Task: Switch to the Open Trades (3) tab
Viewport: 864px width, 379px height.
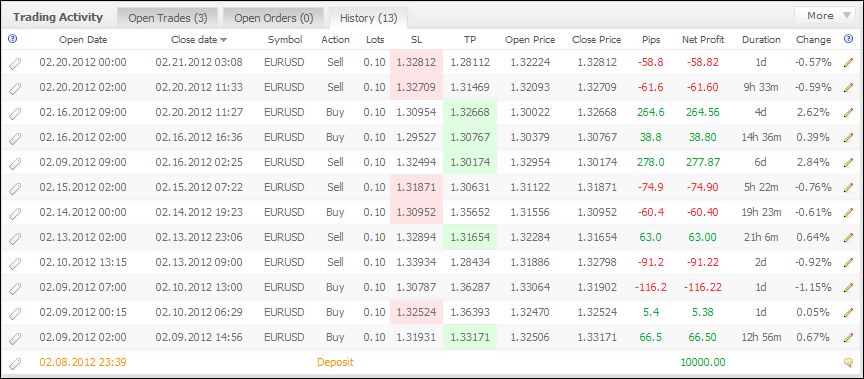Action: 168,18
